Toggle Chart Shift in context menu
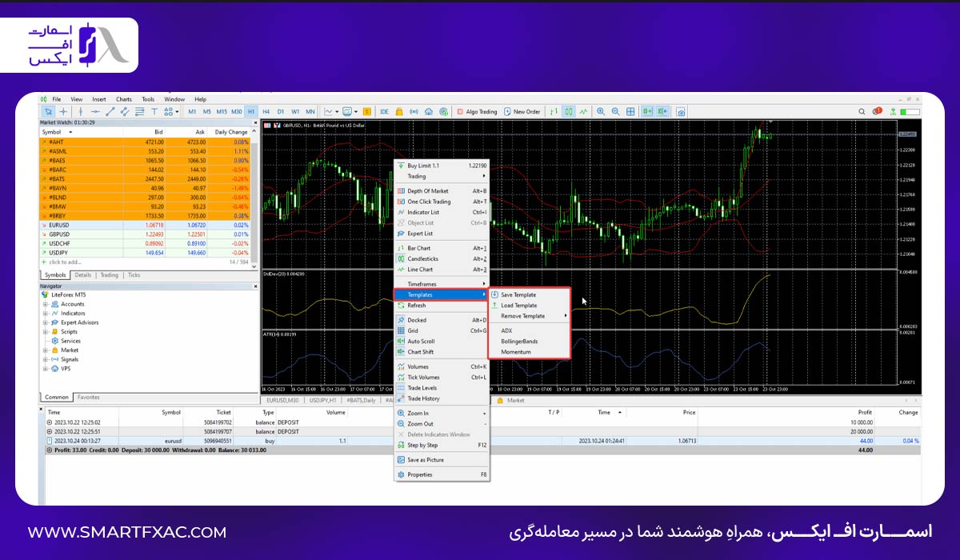The height and width of the screenshot is (560, 960). (442, 352)
